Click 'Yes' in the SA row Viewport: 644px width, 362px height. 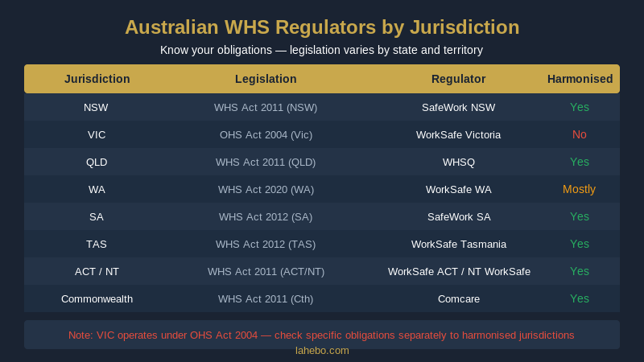coord(580,216)
